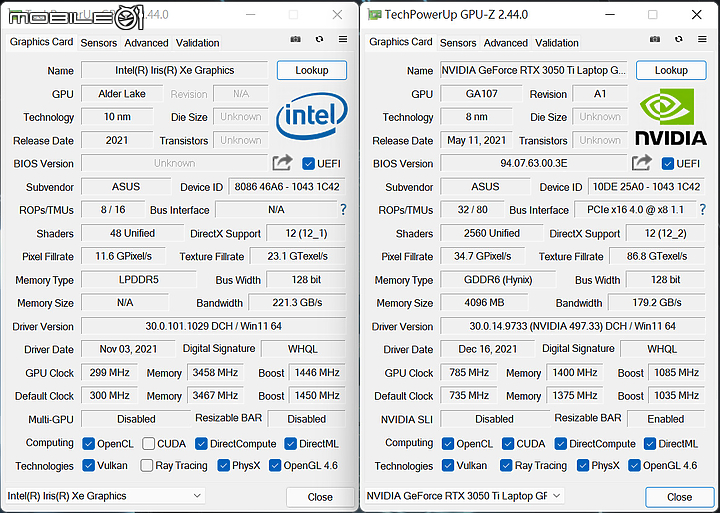
Task: Toggle DirectML checkbox in NVIDIA window
Action: point(650,444)
